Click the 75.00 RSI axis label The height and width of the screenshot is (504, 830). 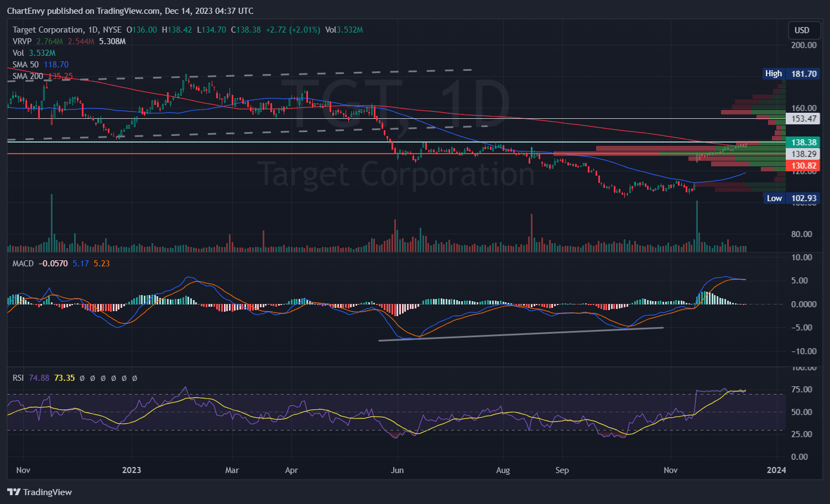(802, 390)
